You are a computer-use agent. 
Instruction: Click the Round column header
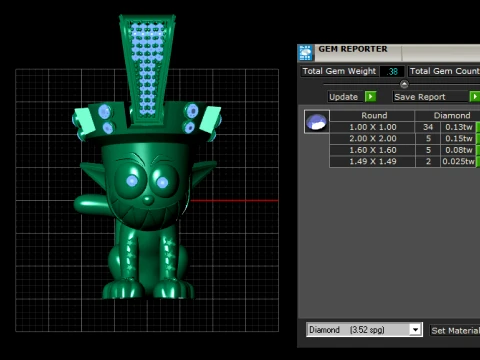tap(372, 116)
